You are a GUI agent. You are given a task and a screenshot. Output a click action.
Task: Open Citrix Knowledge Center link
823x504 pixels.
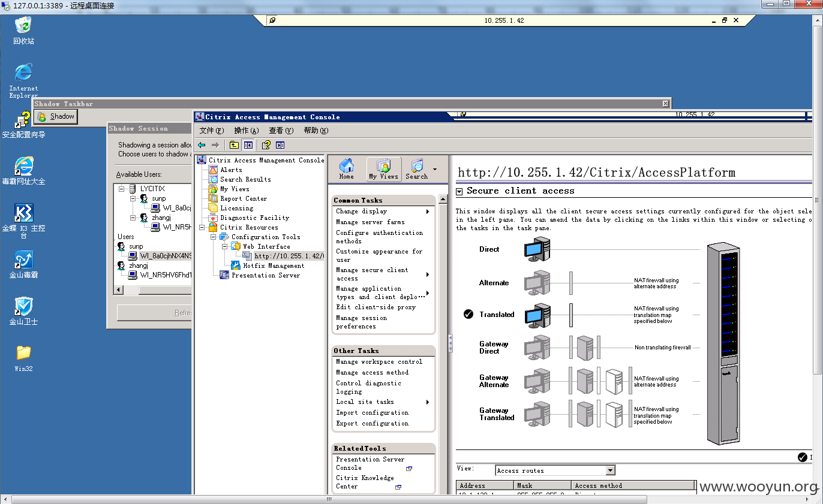point(365,482)
